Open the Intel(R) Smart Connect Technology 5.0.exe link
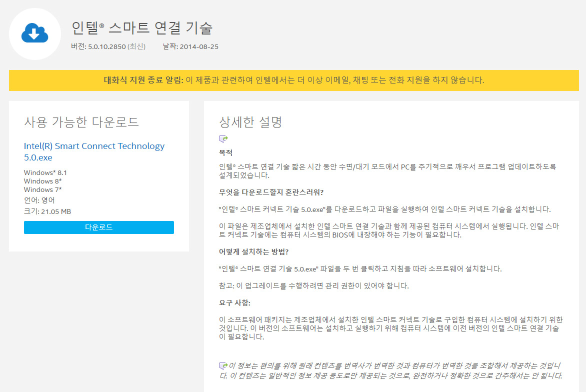Viewport: 586px width, 392px height. 94,151
